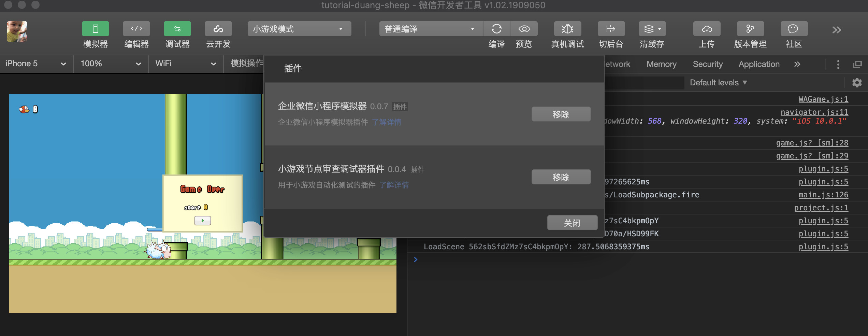Click the replay play button in Game Over panel

coord(202,221)
